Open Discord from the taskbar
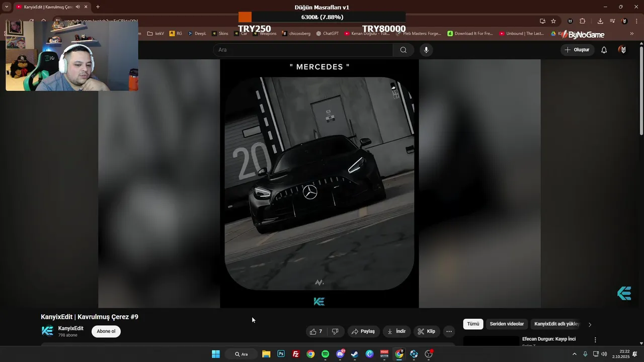Screen dimensions: 644x362 pos(340,354)
